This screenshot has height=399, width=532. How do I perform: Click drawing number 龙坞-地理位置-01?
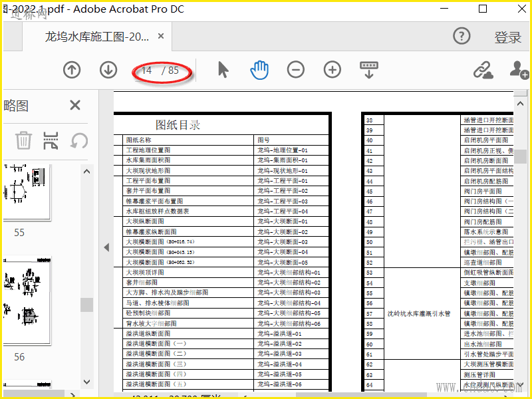pos(283,150)
